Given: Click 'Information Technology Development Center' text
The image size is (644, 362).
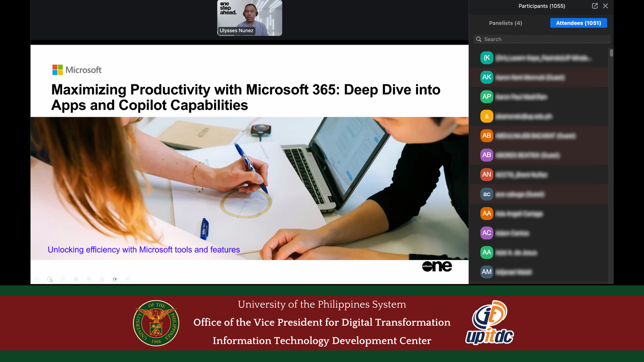Looking at the screenshot, I should coord(322,341).
